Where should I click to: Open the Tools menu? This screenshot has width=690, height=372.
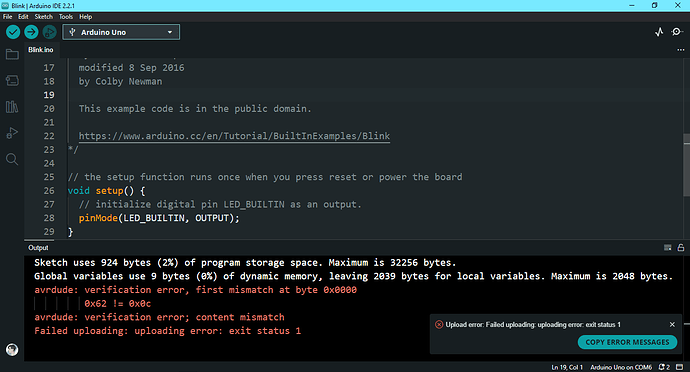[66, 17]
